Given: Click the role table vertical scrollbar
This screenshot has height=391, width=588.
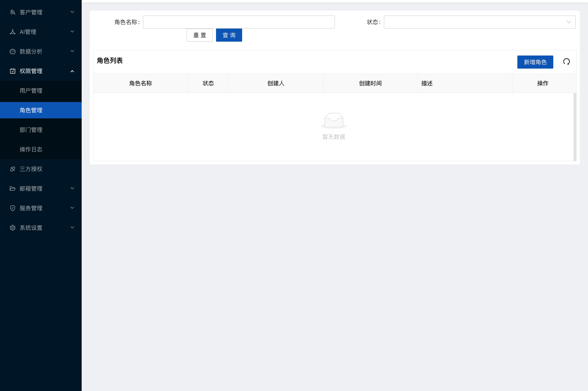Looking at the screenshot, I should coord(575,127).
